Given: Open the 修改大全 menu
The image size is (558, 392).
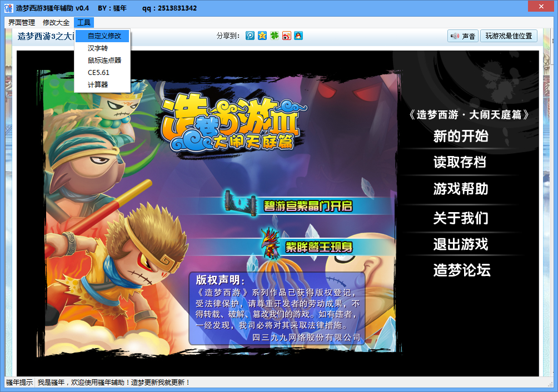Looking at the screenshot, I should click(x=56, y=22).
